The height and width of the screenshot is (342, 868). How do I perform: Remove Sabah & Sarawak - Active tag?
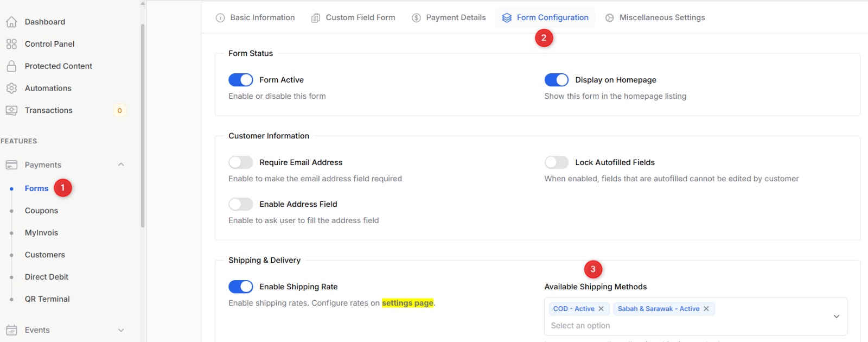[706, 309]
